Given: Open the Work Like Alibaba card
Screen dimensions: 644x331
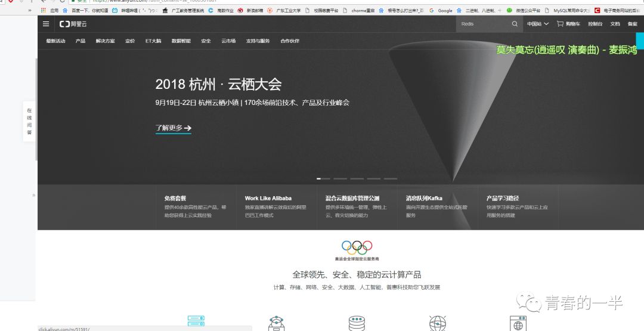Looking at the screenshot, I should pyautogui.click(x=277, y=207).
